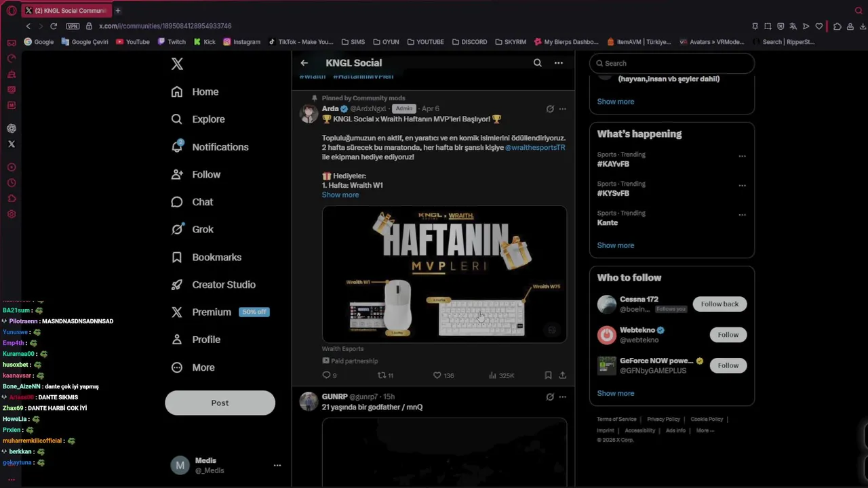Reply to Arda's pinned post
The width and height of the screenshot is (868, 488).
(330, 375)
